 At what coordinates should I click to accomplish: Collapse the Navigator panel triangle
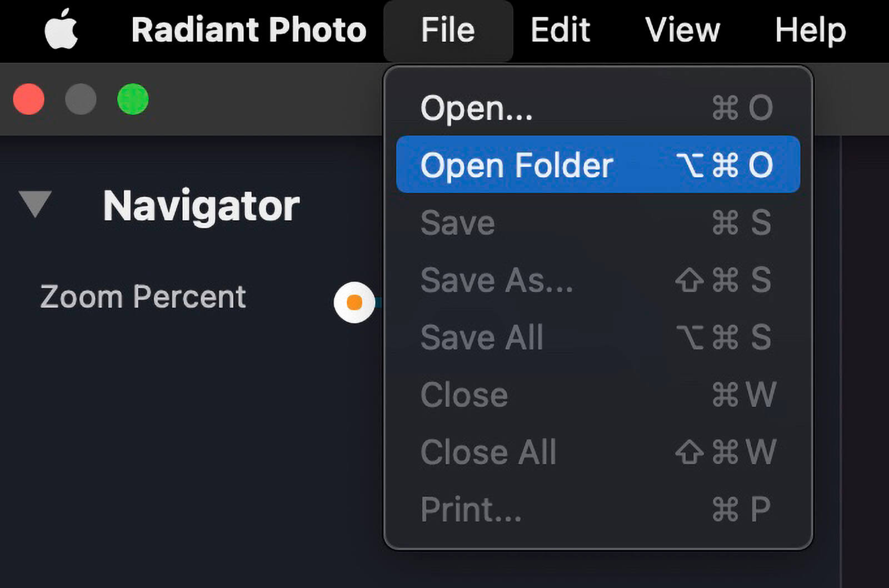point(35,203)
